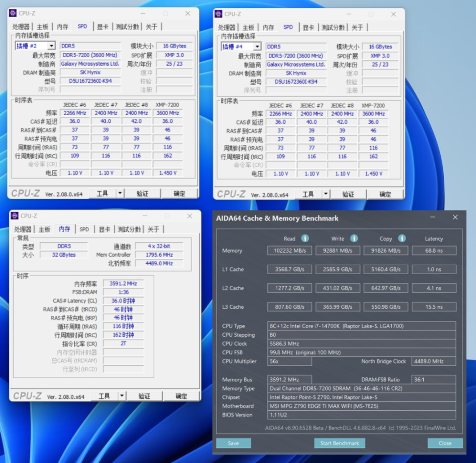Open 测试分数 tab in slot #4 window
Viewport: 476px width, 463px height.
click(333, 27)
